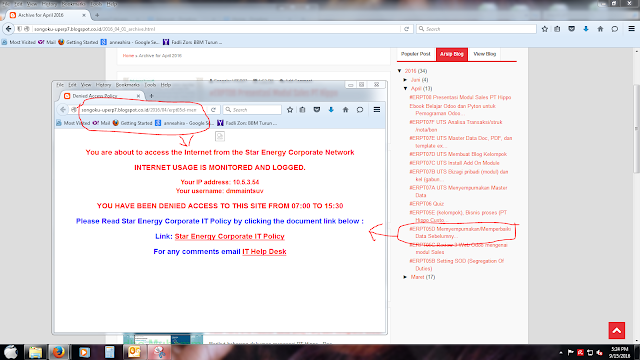Open Mail bookmark in Denied Access window
Screen dimensions: 640x360
pyautogui.click(x=101, y=123)
